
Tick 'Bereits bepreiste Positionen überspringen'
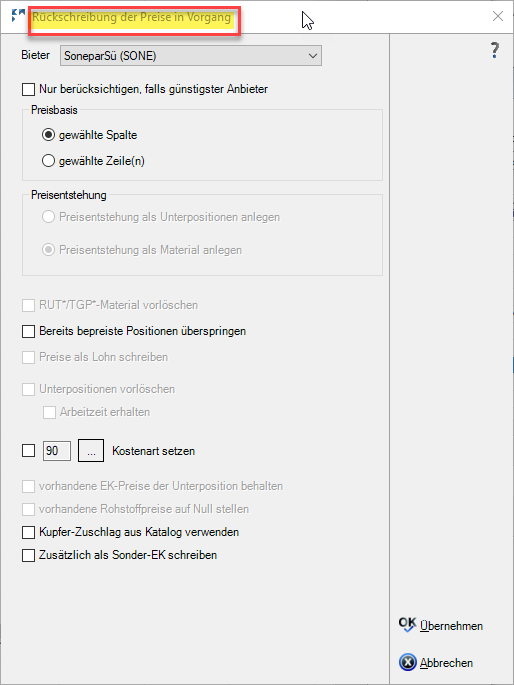28,331
